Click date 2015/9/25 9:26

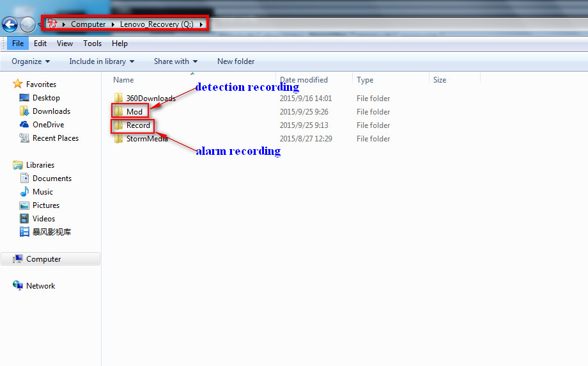point(304,112)
